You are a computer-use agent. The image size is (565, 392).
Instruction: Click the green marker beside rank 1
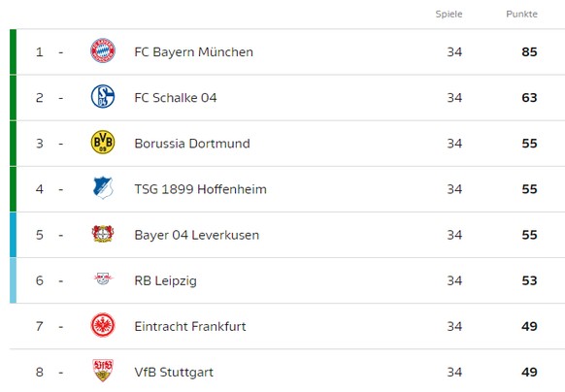(13, 51)
